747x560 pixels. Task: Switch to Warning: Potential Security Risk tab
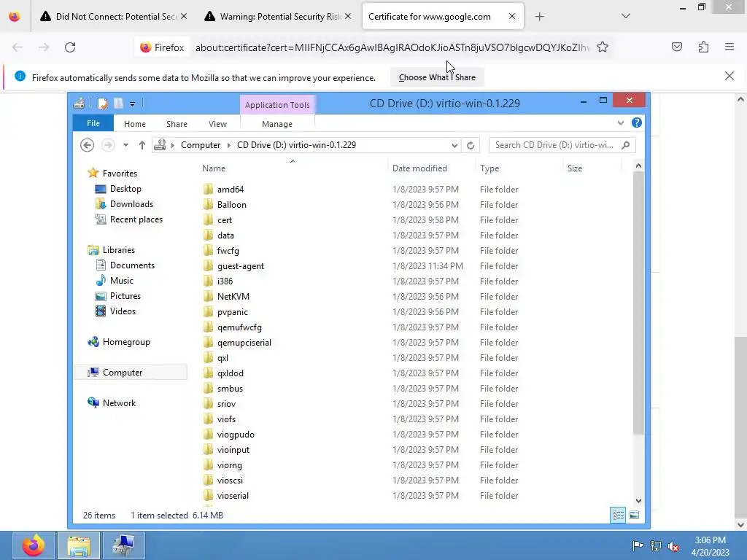[278, 17]
